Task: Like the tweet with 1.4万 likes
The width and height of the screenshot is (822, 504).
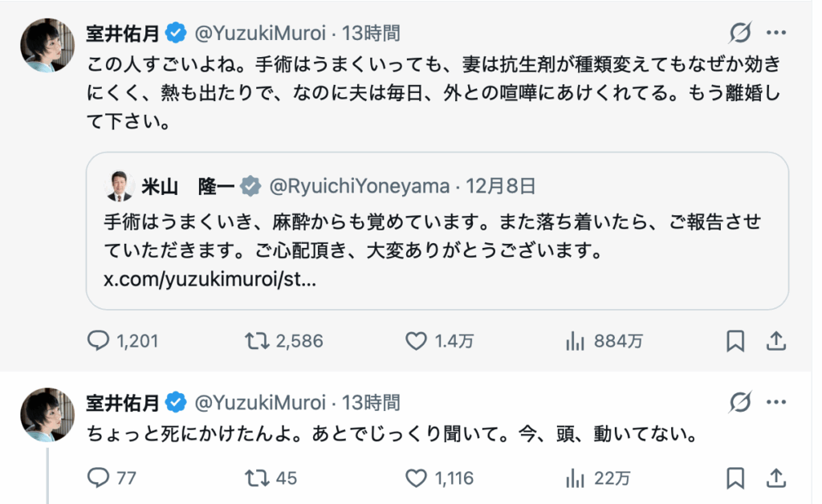Action: click(416, 341)
